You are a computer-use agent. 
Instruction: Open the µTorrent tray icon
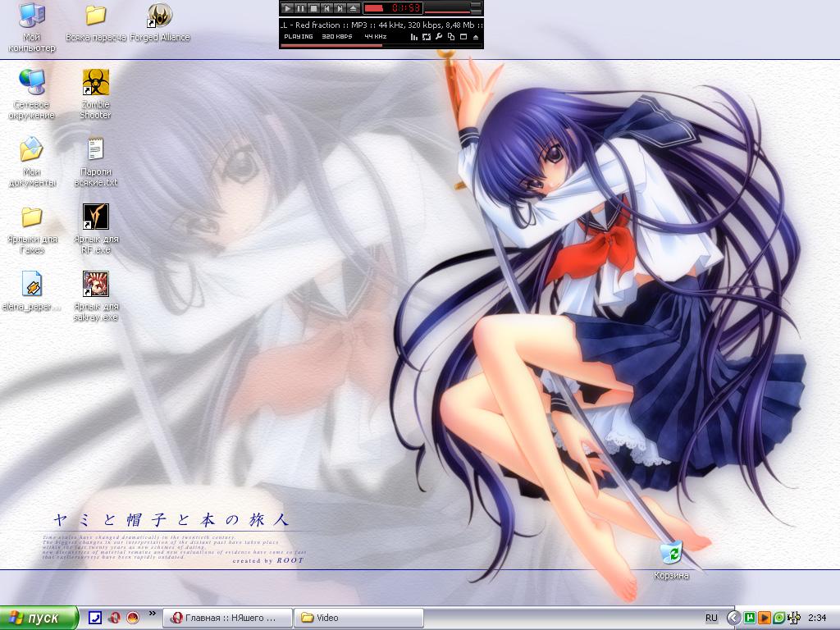click(750, 619)
